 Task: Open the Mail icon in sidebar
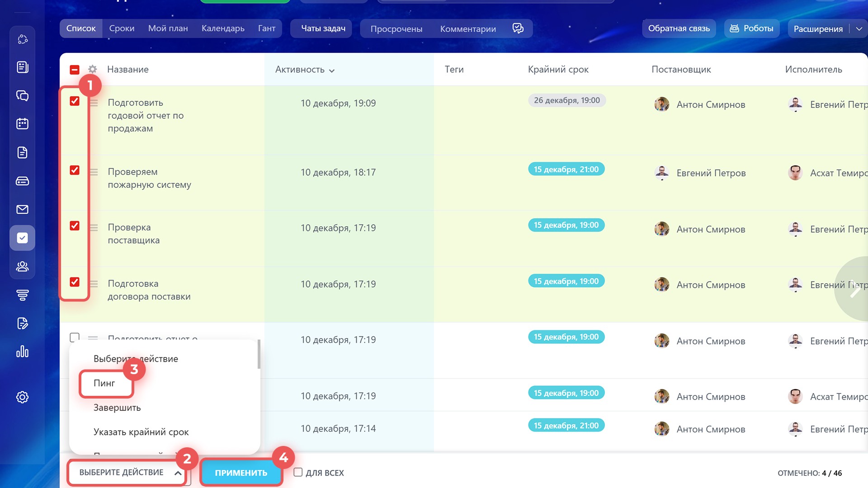(22, 209)
